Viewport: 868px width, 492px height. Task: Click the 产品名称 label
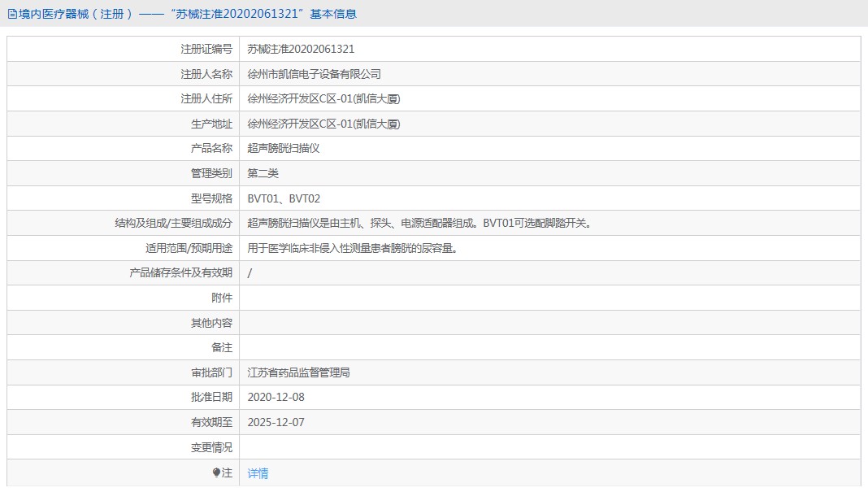(x=211, y=149)
